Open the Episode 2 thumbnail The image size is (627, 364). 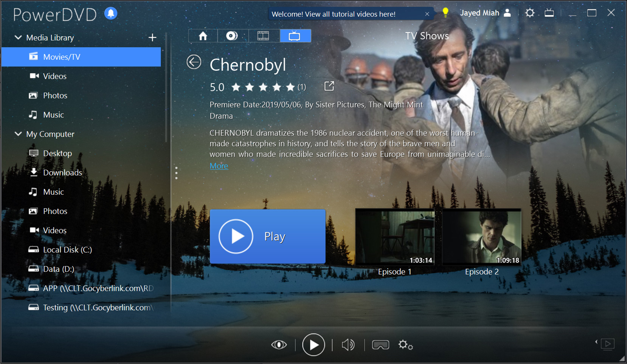click(x=481, y=236)
